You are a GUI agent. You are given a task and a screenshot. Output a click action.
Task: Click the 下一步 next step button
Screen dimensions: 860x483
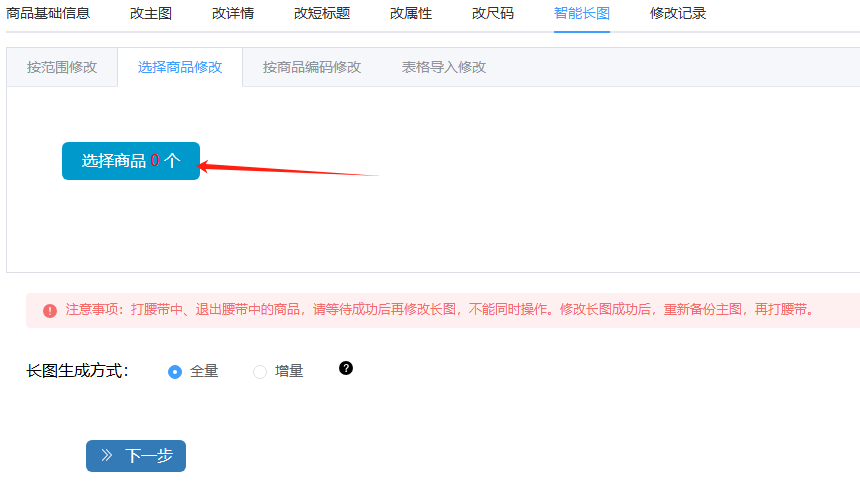point(136,456)
